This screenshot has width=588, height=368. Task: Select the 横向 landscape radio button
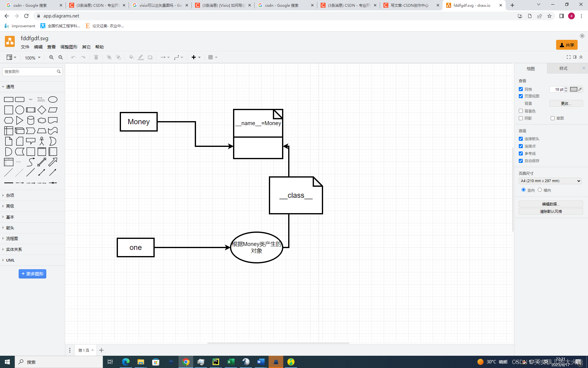tap(540, 190)
